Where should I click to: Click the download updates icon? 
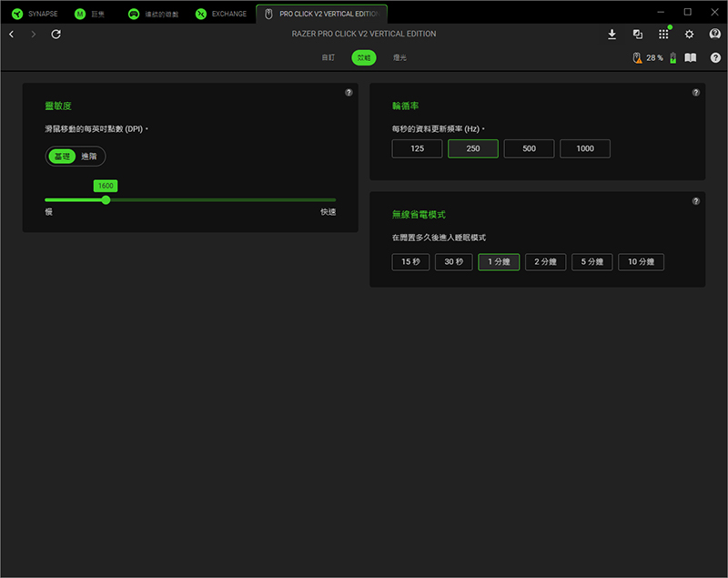click(612, 34)
